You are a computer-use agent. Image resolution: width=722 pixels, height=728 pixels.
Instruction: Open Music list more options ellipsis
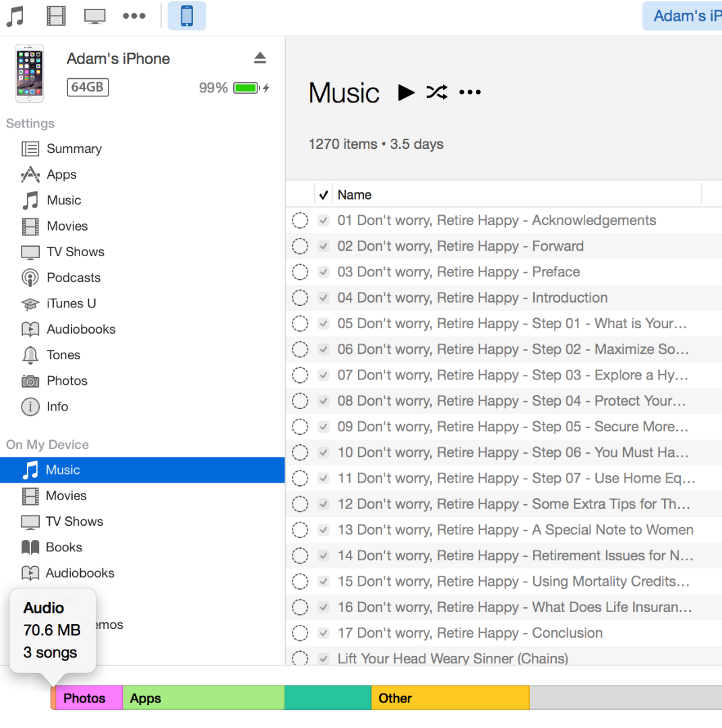click(x=470, y=92)
